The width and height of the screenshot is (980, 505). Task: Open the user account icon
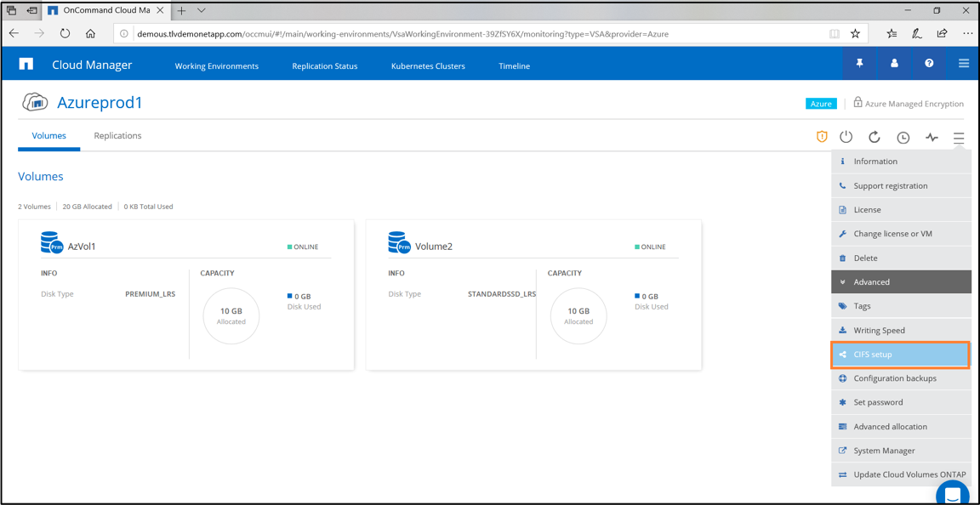point(894,64)
